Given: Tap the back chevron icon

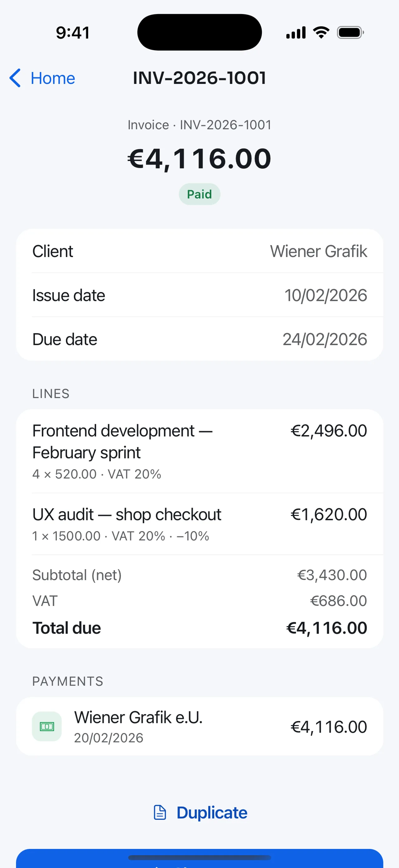Looking at the screenshot, I should click(x=15, y=78).
